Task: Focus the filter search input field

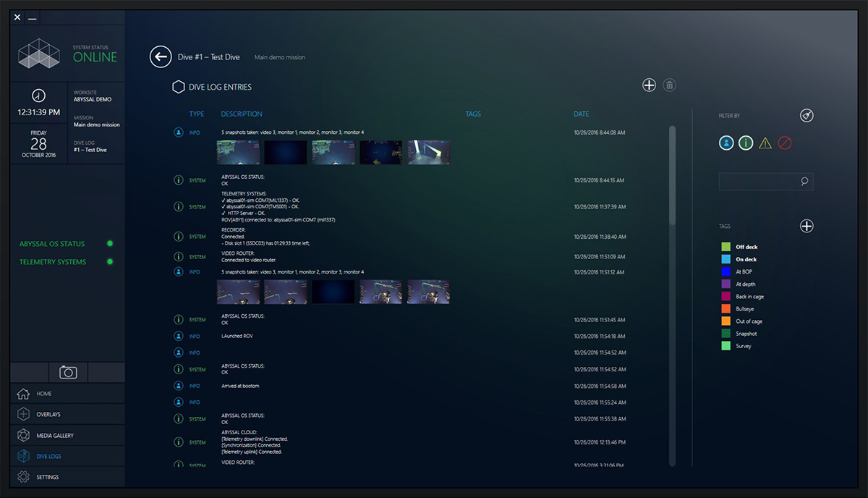Action: coord(766,182)
